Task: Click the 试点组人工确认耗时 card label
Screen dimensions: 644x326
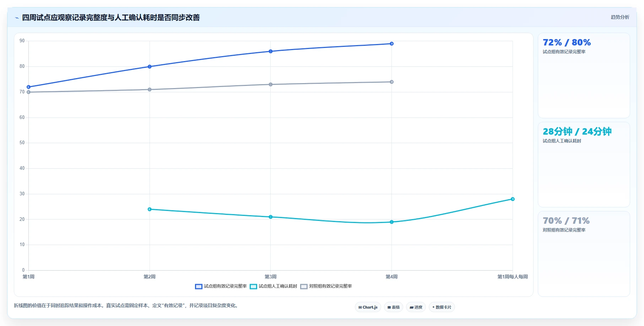Action: point(562,141)
